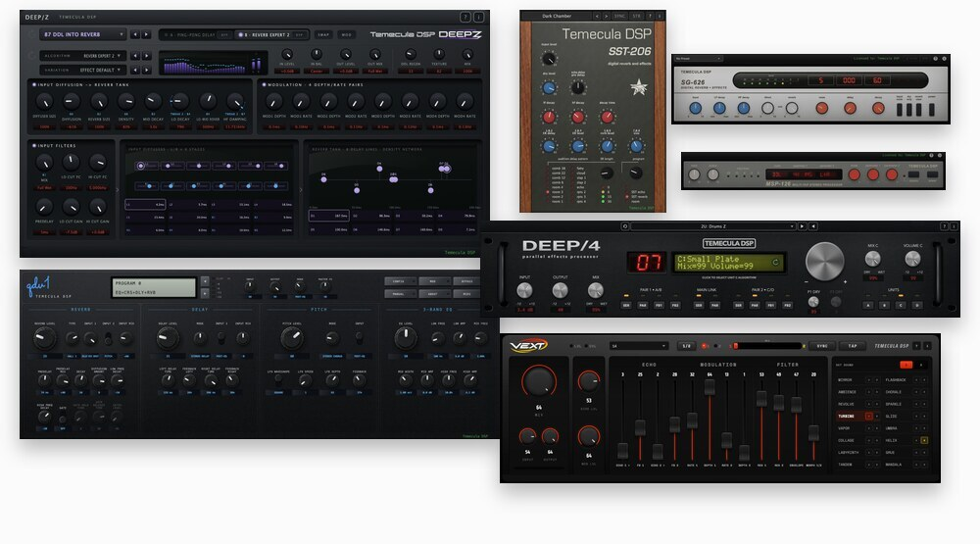This screenshot has width=980, height=544.
Task: Click the SYNC button in VEXT
Action: point(822,346)
